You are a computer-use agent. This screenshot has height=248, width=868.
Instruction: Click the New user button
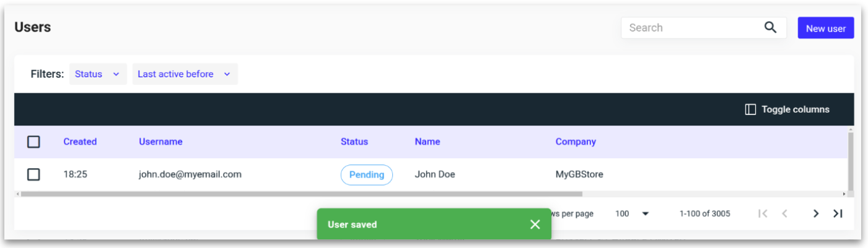coord(825,28)
